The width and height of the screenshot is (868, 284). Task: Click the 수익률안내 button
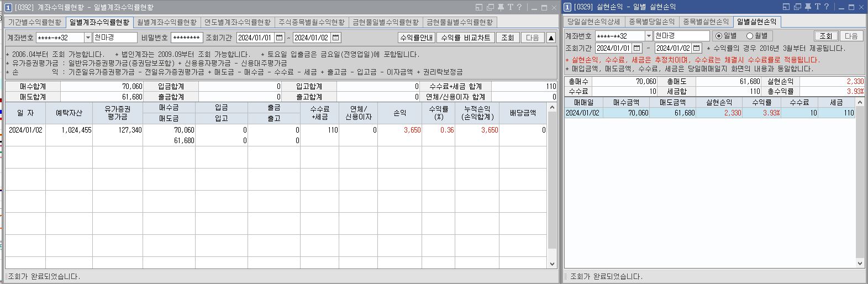[x=417, y=38]
